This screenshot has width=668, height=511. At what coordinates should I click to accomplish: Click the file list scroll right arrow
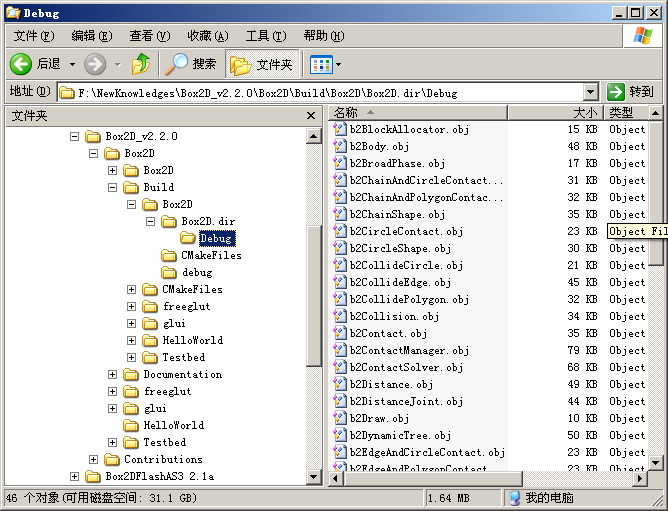(x=639, y=479)
